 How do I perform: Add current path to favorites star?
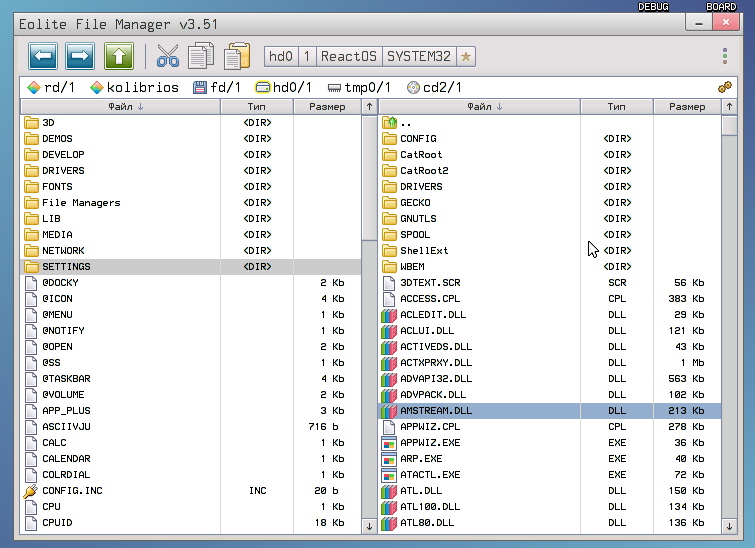pyautogui.click(x=467, y=56)
